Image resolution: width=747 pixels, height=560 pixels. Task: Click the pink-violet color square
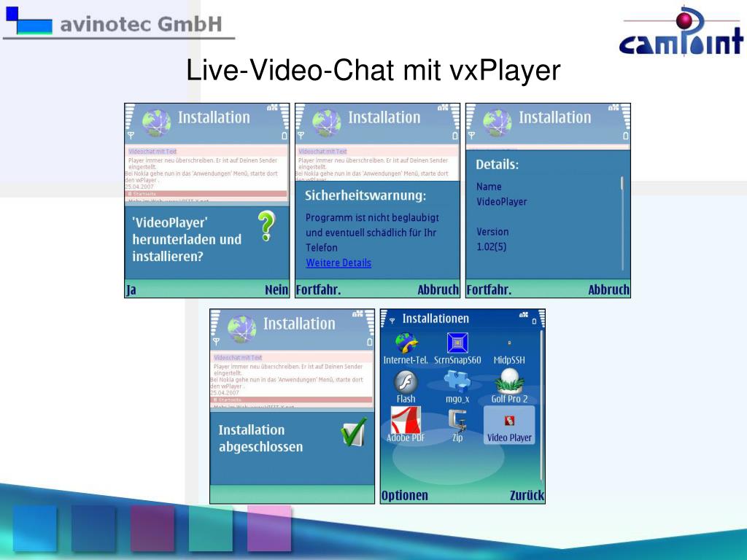(x=269, y=528)
